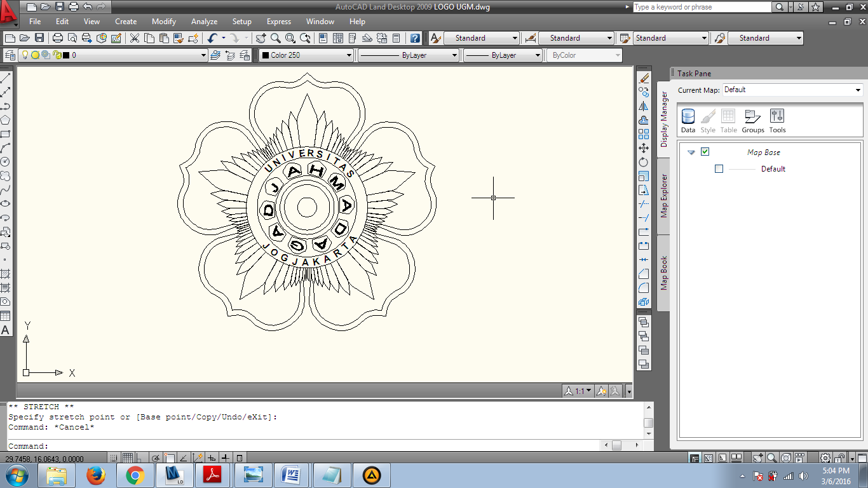Image resolution: width=868 pixels, height=488 pixels.
Task: Select the Rotate modify tool
Action: [x=644, y=162]
